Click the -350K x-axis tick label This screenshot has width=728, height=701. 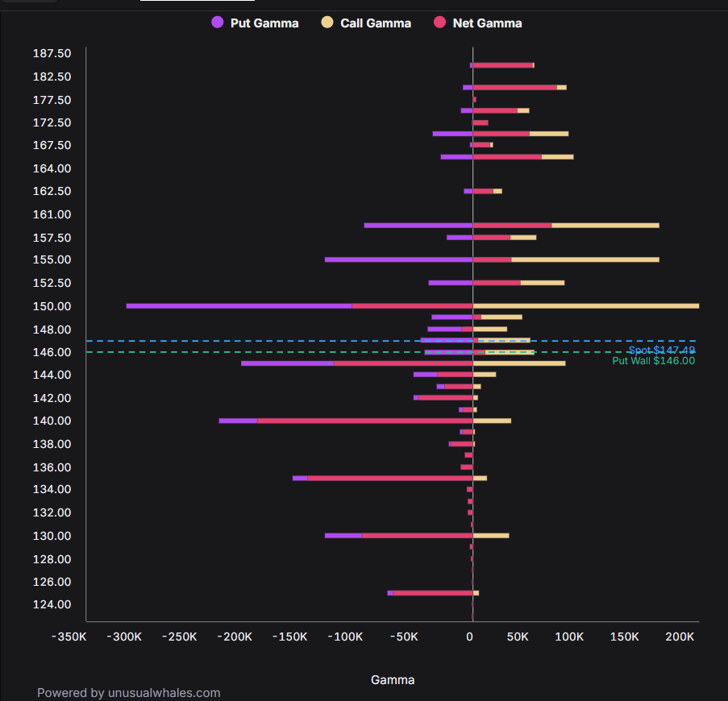(69, 637)
